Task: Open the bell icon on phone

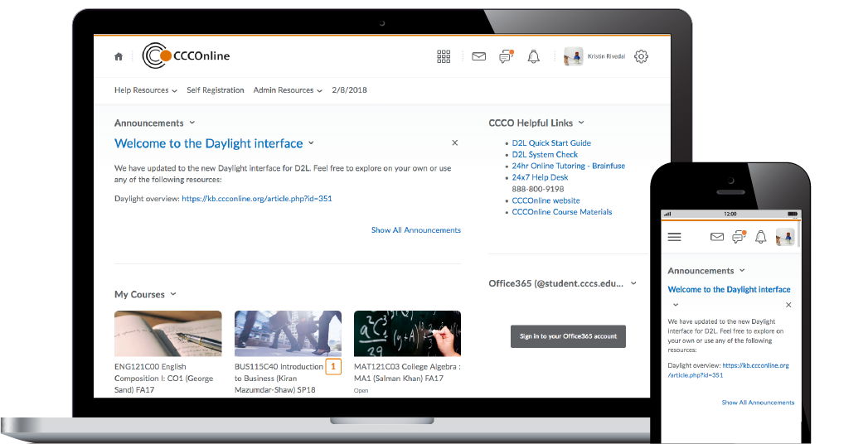Action: click(x=761, y=237)
